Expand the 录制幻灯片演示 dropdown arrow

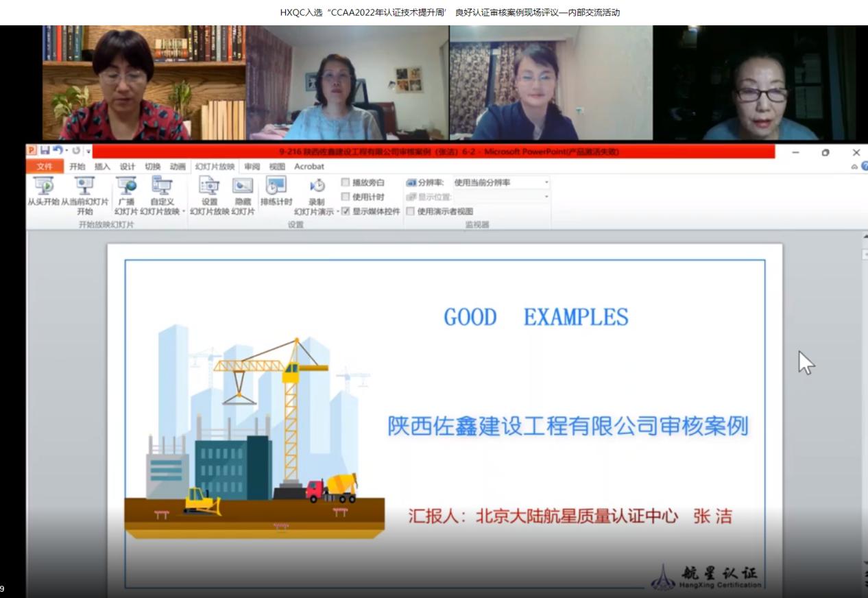tap(338, 211)
